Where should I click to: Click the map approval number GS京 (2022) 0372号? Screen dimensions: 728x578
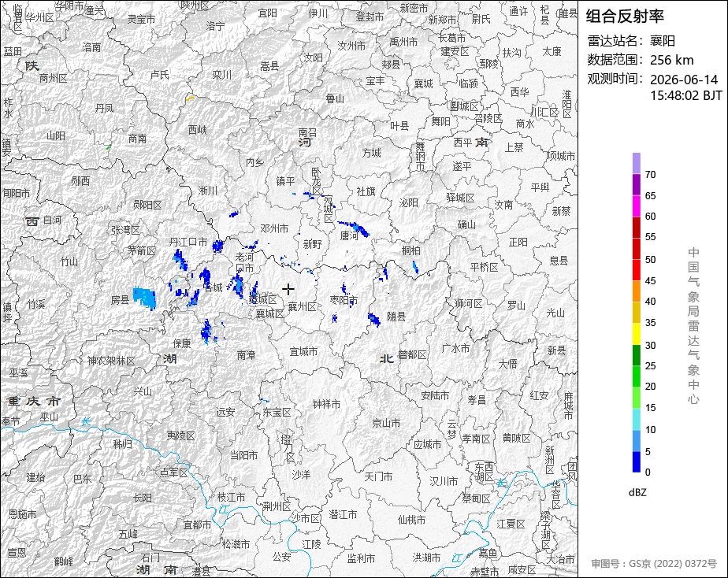coord(654,564)
